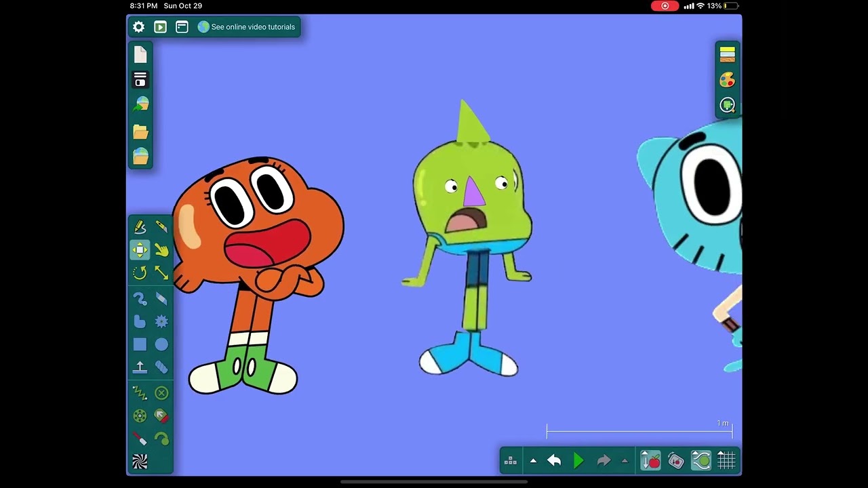Open the Materials panel icon
Screen dimensions: 868x488
(x=728, y=55)
